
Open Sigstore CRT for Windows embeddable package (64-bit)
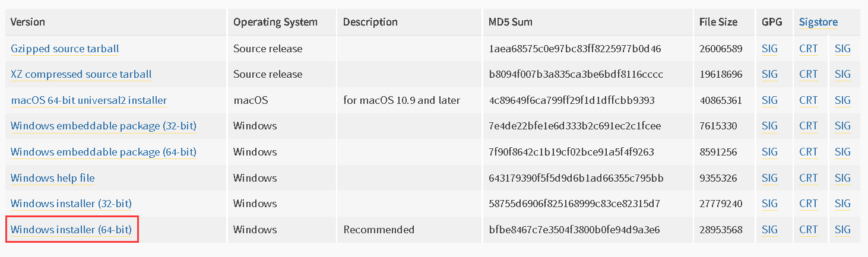[808, 152]
